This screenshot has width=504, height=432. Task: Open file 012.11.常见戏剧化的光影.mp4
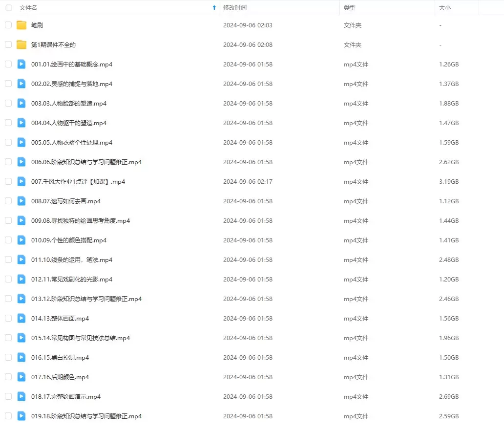[x=72, y=280]
